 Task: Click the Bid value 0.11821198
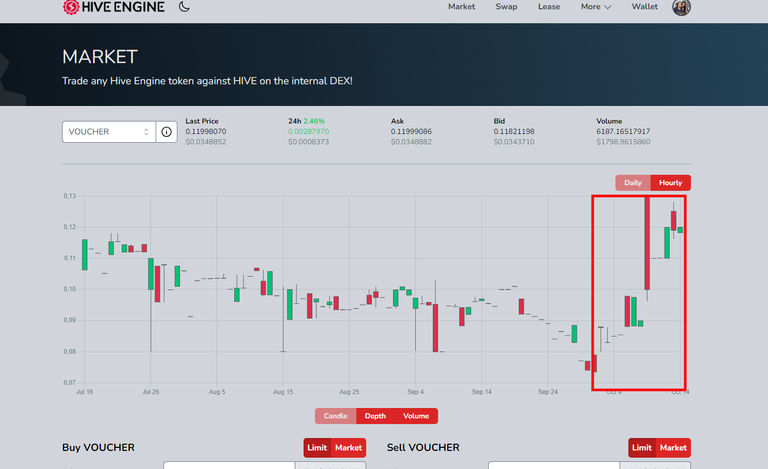(514, 131)
